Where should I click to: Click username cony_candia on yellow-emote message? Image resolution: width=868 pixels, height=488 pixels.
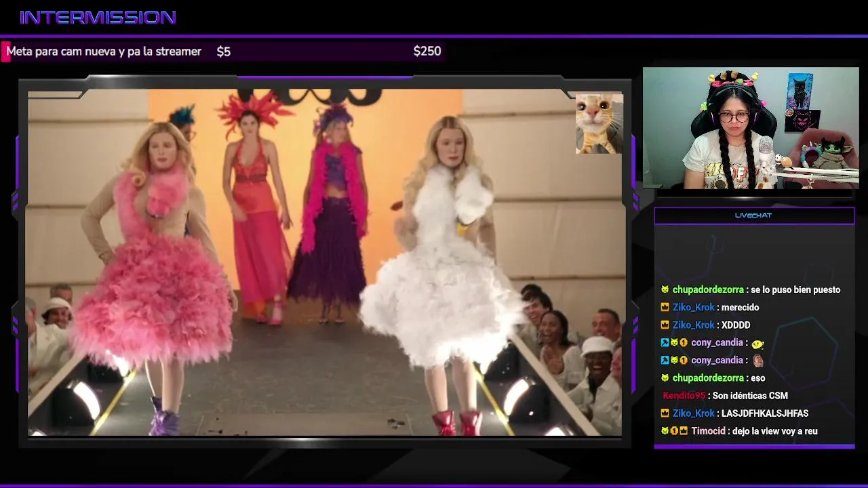tap(717, 343)
